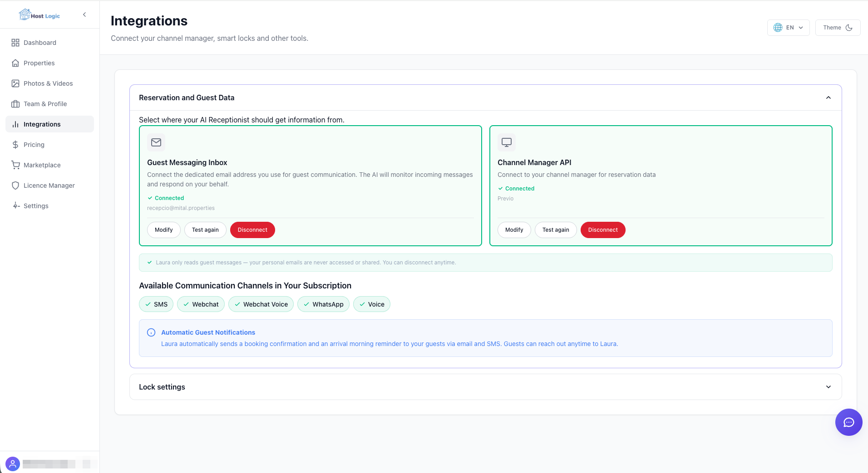
Task: Click the Marketplace cart icon
Action: [15, 165]
